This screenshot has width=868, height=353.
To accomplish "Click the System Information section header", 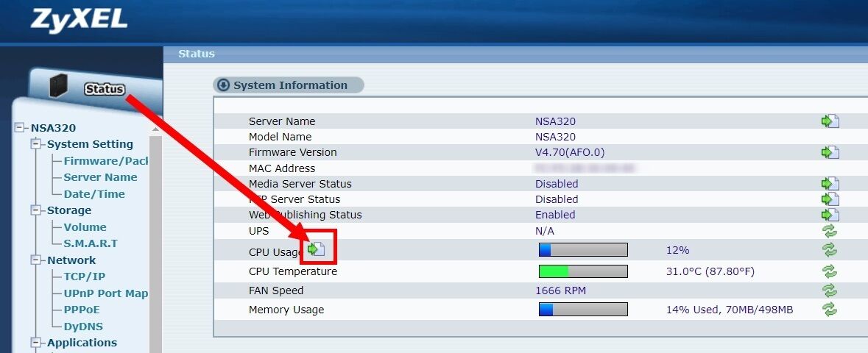I will click(x=289, y=85).
